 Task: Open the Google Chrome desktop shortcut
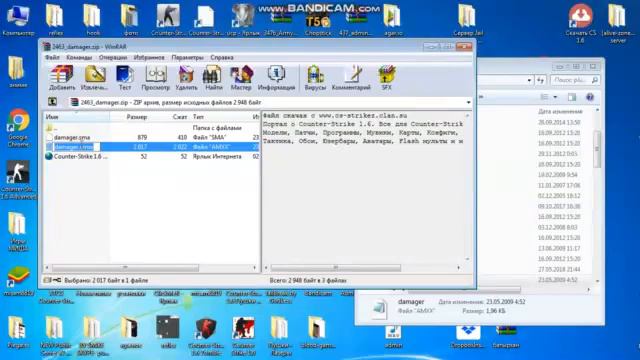(x=18, y=127)
